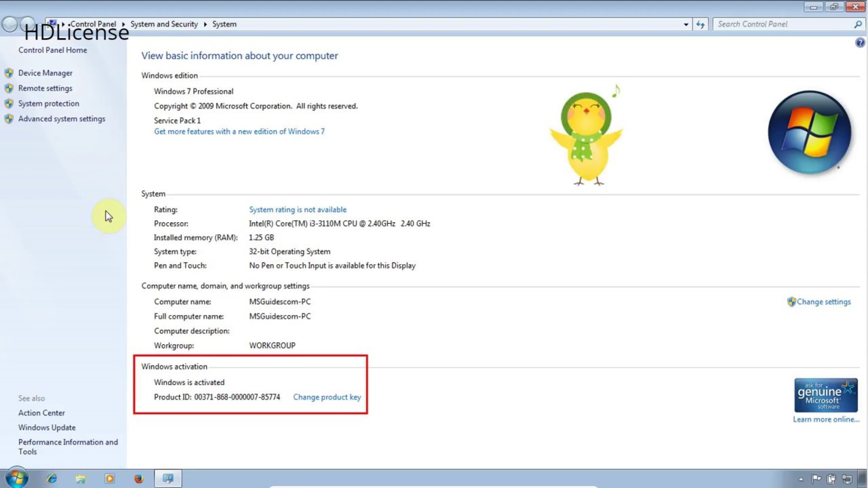
Task: Click the genuine Microsoft software badge
Action: pos(826,395)
